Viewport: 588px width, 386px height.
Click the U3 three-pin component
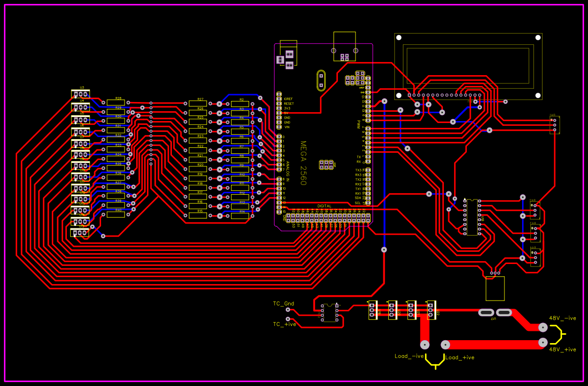tap(81, 93)
